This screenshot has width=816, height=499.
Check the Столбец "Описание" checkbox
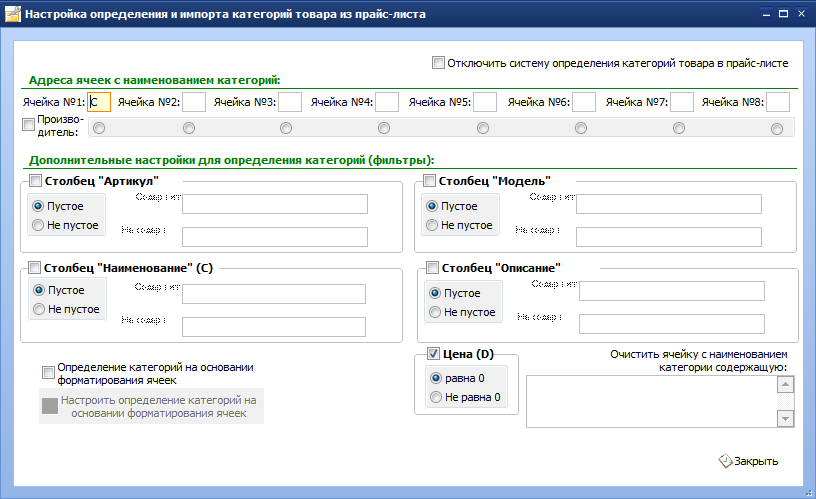432,267
